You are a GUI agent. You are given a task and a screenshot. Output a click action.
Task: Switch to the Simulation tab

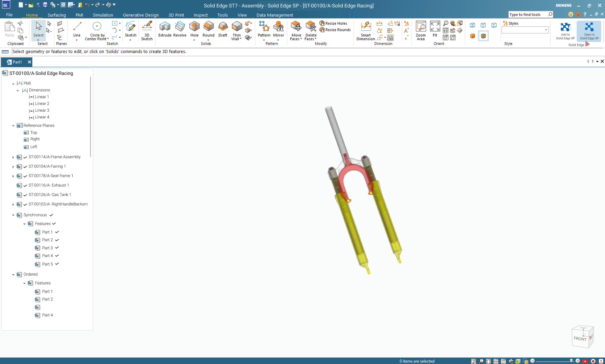click(x=103, y=15)
